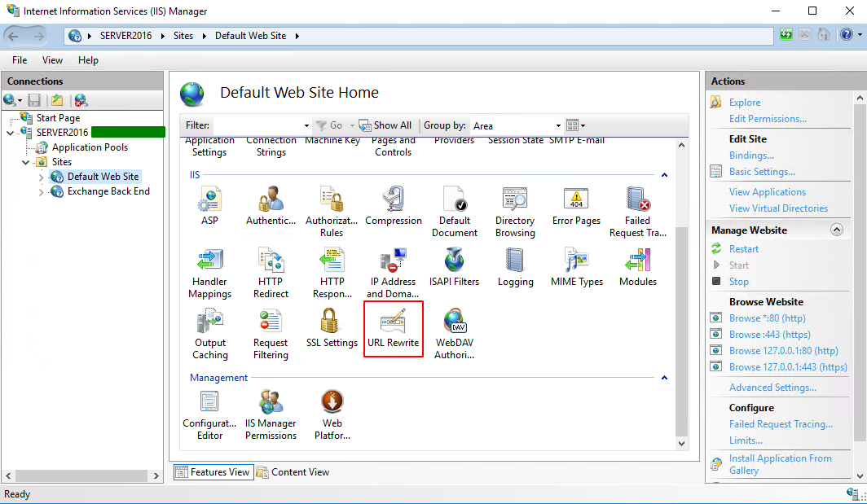Click the Connections pane horizontal scrollbar
The image size is (867, 504).
[81, 476]
